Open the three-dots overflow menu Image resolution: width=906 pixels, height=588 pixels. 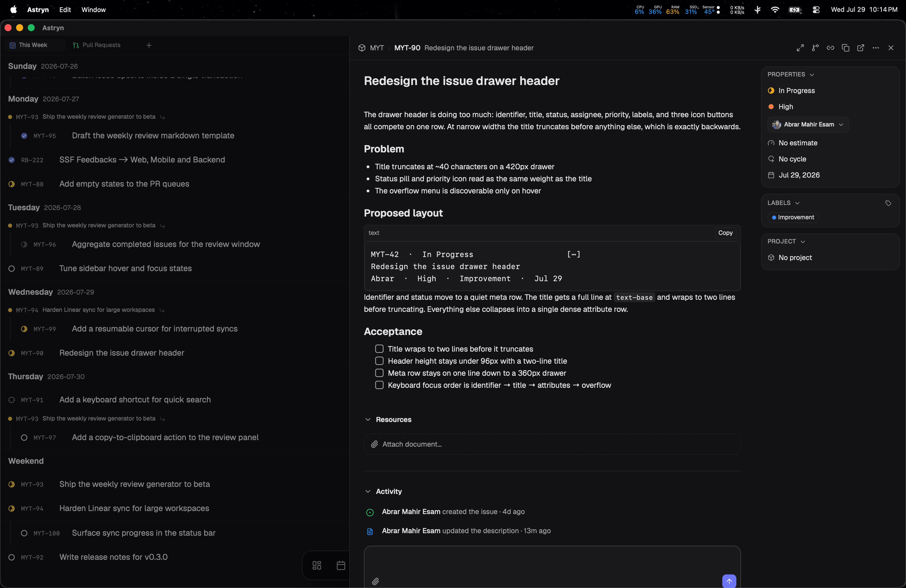pos(876,48)
